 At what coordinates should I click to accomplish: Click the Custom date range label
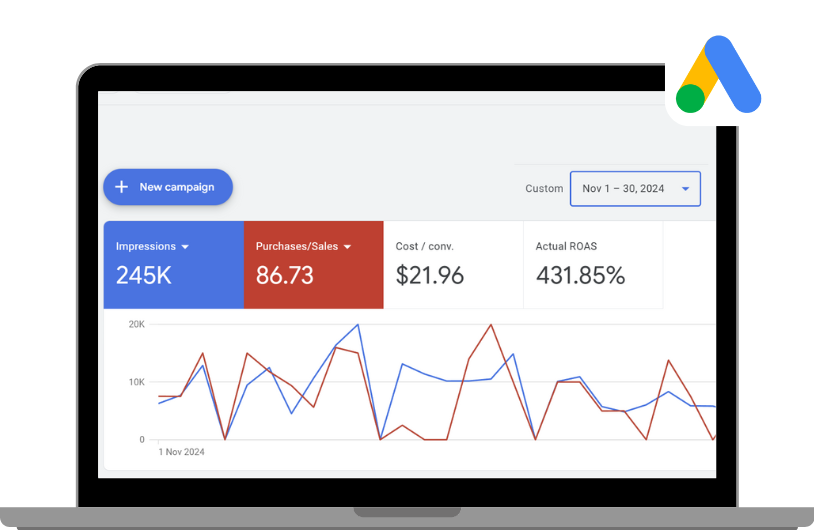click(544, 188)
